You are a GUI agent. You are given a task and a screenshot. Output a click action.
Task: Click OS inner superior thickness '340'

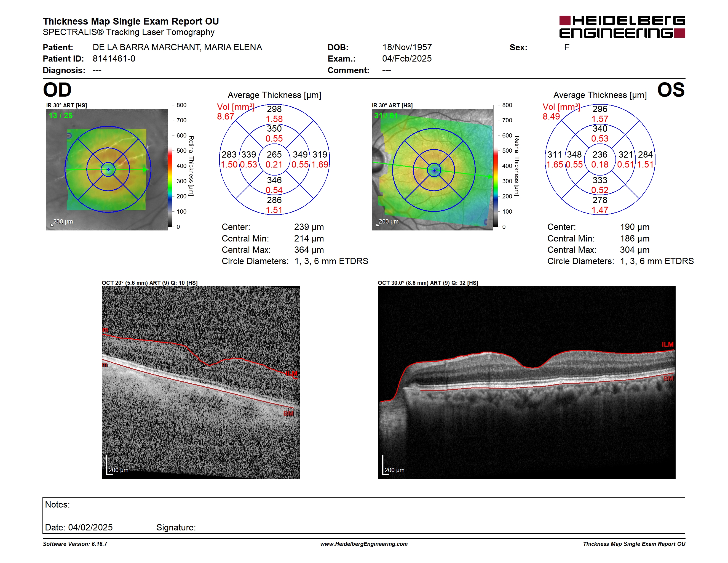(x=600, y=129)
